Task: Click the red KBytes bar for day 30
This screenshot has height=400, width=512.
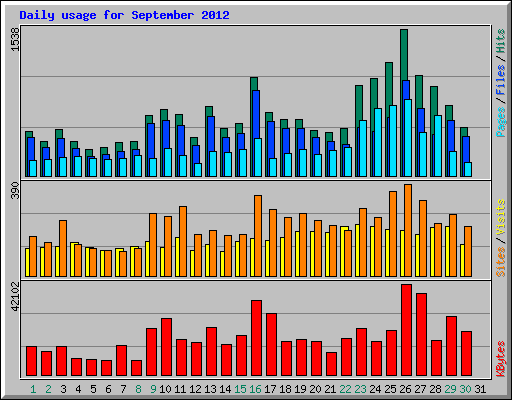Action: click(466, 354)
